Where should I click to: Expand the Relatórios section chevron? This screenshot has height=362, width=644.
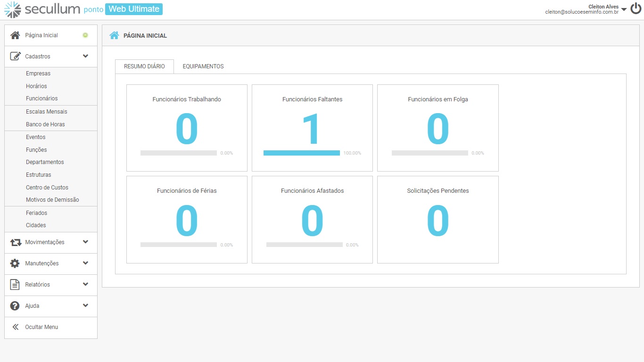point(85,285)
